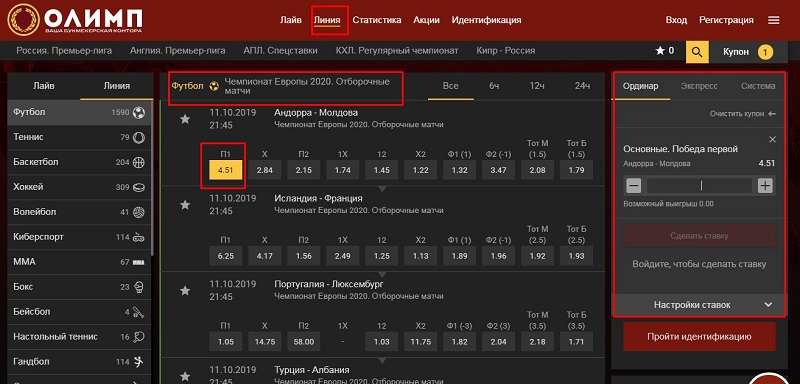Select П2 odds 1.56 Исландия - Франция

coord(304,256)
